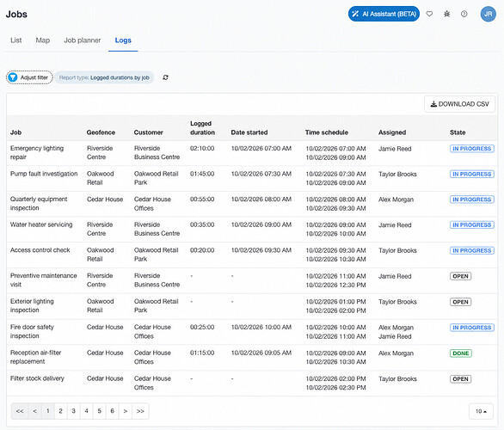Click the bug report icon

[446, 14]
